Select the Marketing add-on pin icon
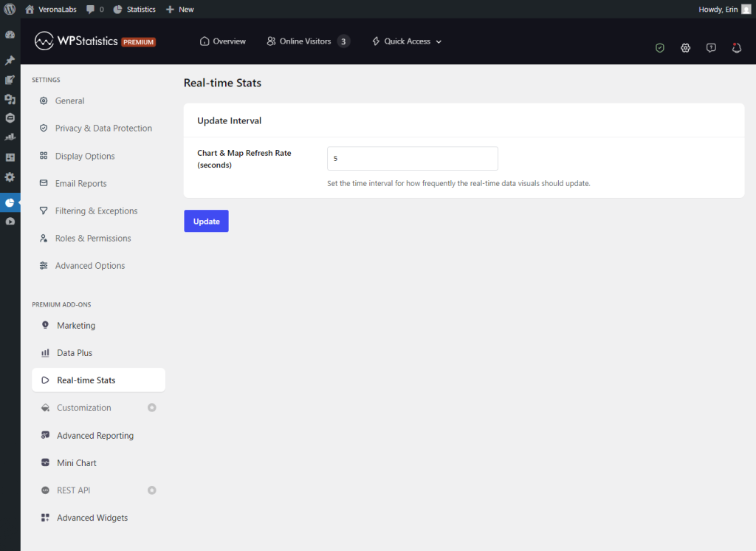Image resolution: width=756 pixels, height=551 pixels. [x=46, y=325]
